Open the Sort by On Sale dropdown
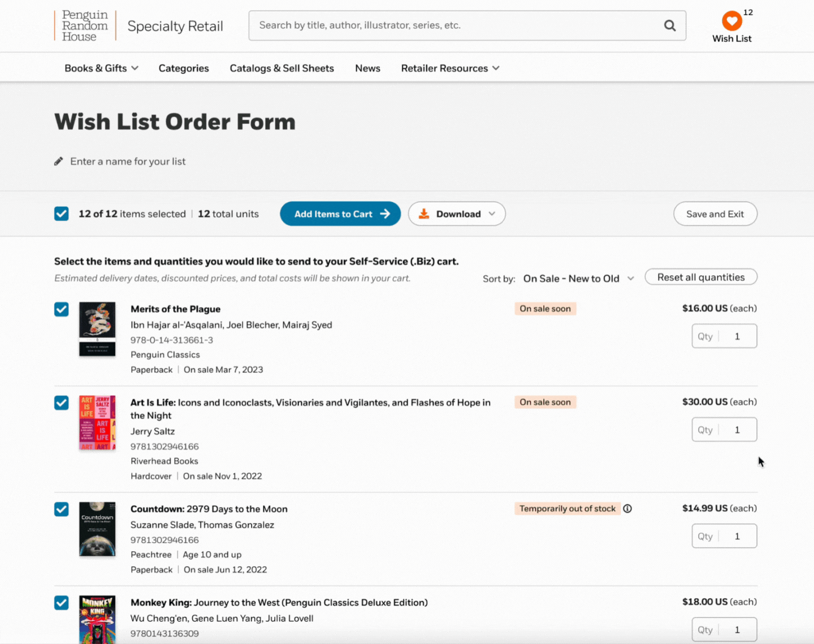 click(x=579, y=279)
